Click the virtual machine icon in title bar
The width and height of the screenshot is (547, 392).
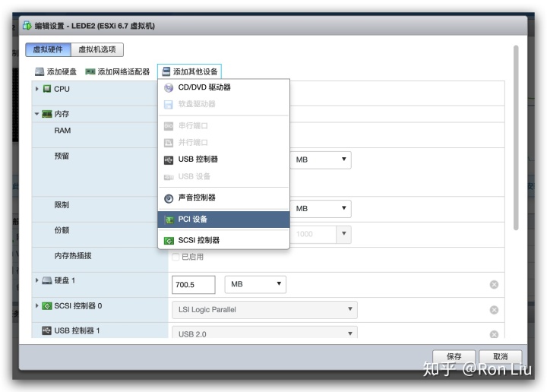(x=27, y=26)
